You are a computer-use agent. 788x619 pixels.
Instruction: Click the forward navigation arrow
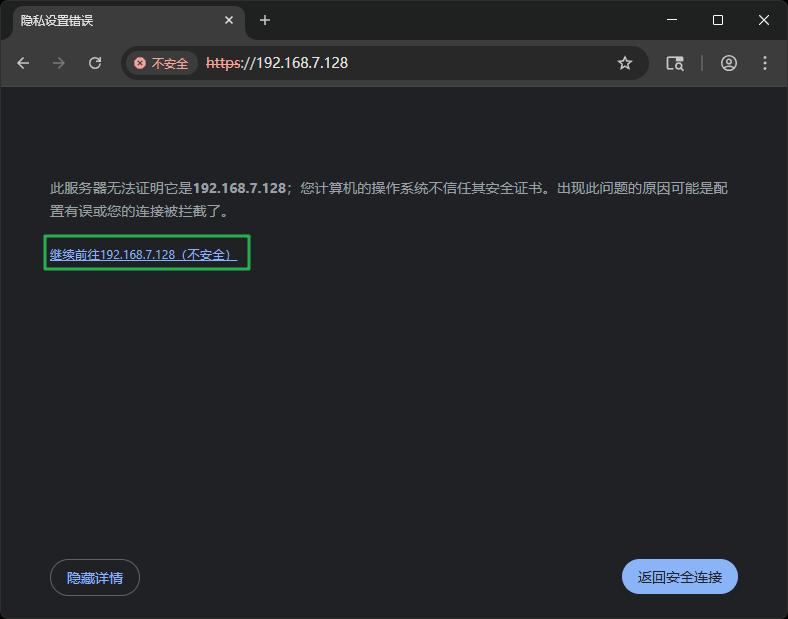[x=59, y=63]
